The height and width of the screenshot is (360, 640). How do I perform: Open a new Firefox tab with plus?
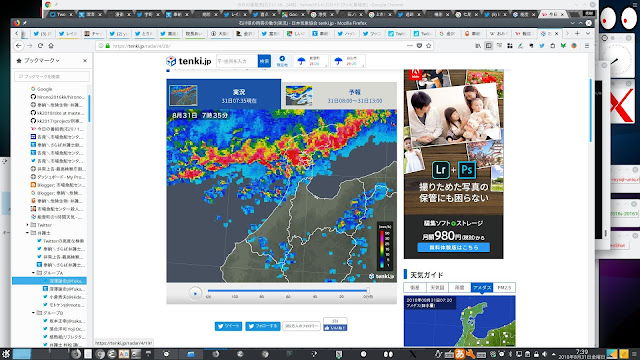pyautogui.click(x=577, y=33)
